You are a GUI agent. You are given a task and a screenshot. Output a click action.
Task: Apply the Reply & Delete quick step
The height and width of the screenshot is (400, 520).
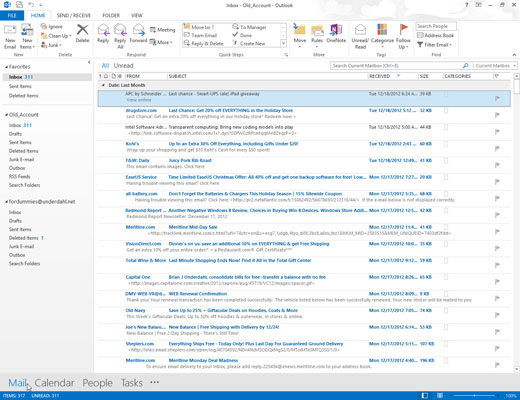204,43
